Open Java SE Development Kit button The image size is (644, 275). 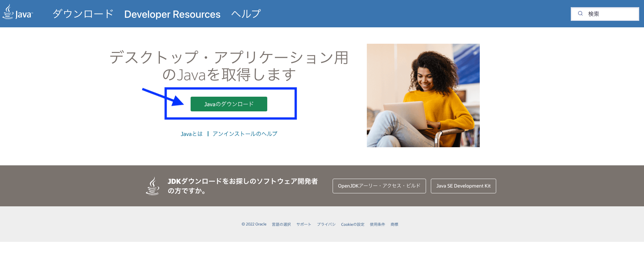point(463,186)
